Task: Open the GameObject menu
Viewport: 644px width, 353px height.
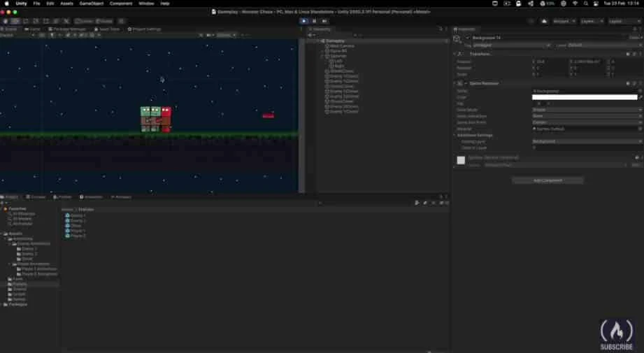Action: (91, 3)
